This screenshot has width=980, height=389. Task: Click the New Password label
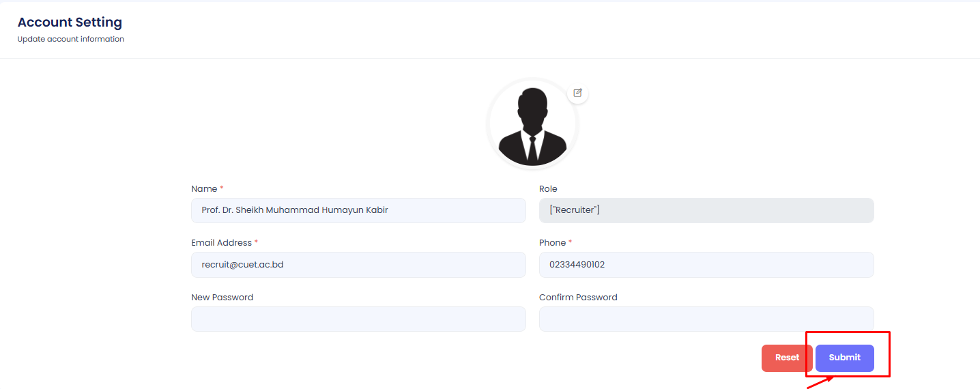[x=222, y=298]
